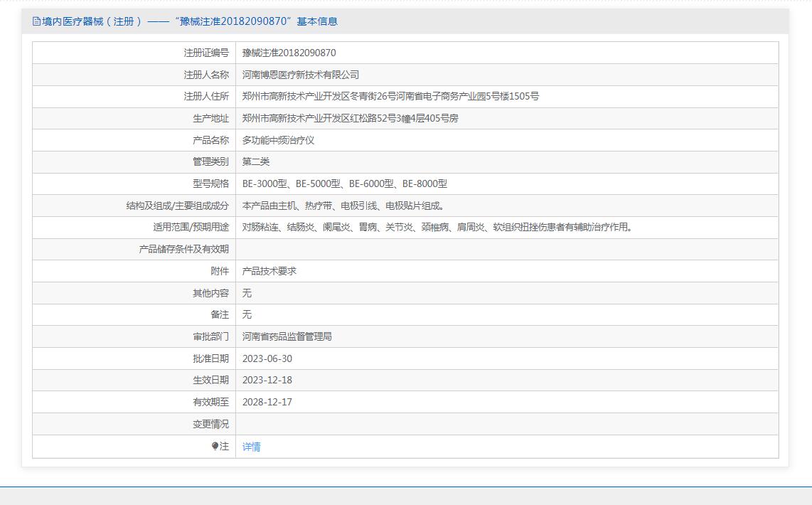Open the 详情 link

[x=252, y=447]
